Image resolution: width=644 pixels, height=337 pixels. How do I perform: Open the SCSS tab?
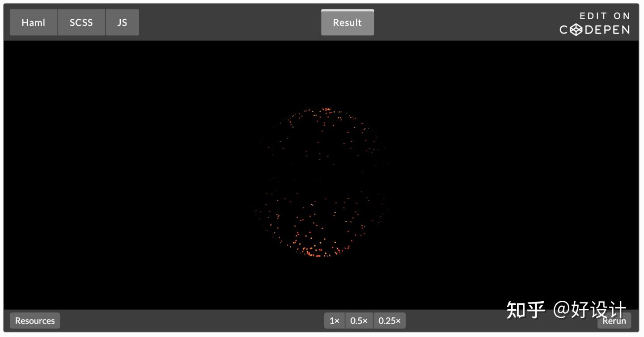81,22
